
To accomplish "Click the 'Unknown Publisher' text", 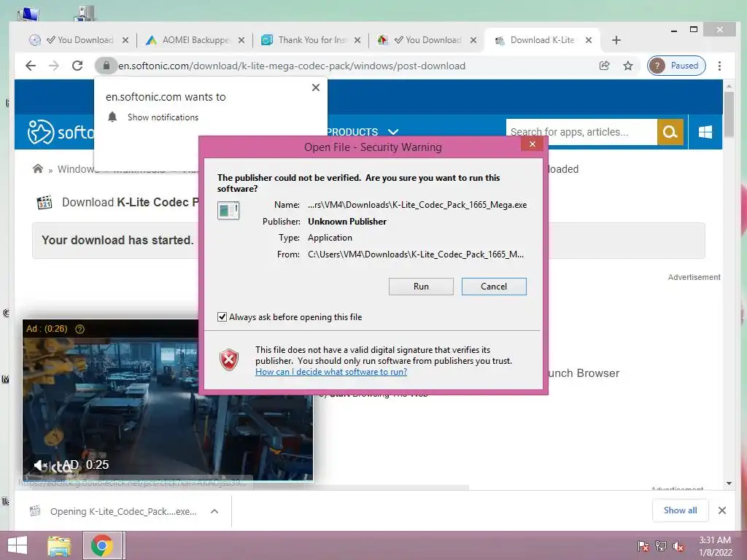I will (x=347, y=222).
